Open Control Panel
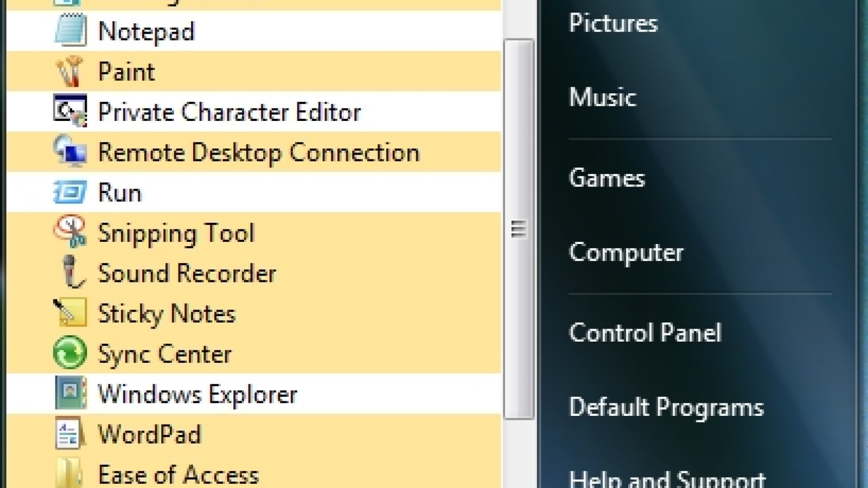868x488 pixels. (645, 333)
